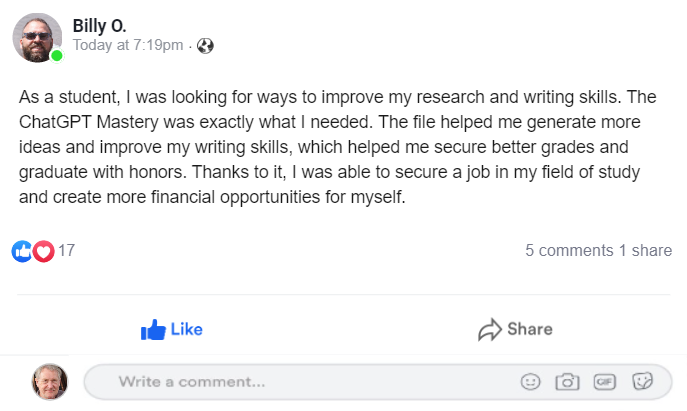Attach a photo using the camera icon
687x411 pixels.
coord(567,382)
